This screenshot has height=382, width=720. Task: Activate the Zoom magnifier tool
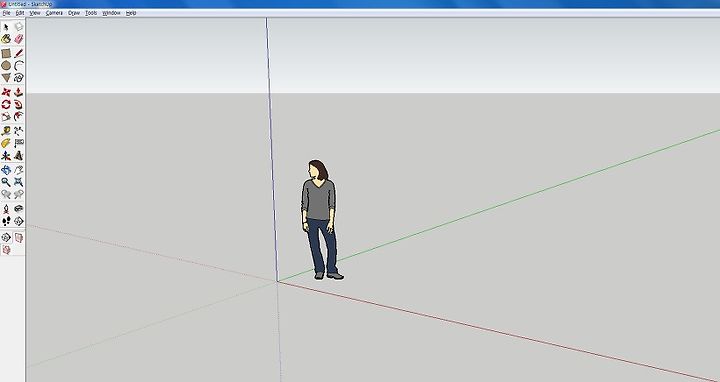(x=6, y=182)
